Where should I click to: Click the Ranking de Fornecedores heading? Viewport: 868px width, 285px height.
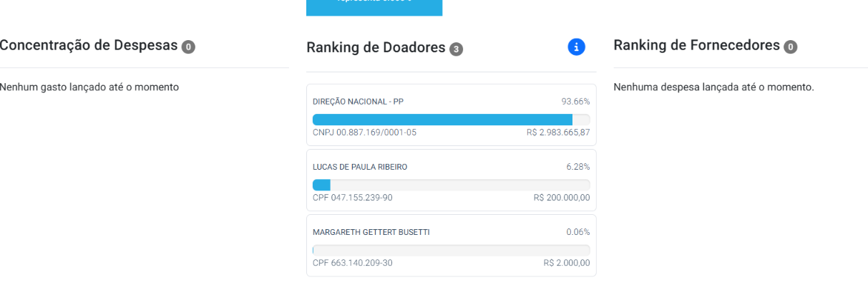pos(697,46)
